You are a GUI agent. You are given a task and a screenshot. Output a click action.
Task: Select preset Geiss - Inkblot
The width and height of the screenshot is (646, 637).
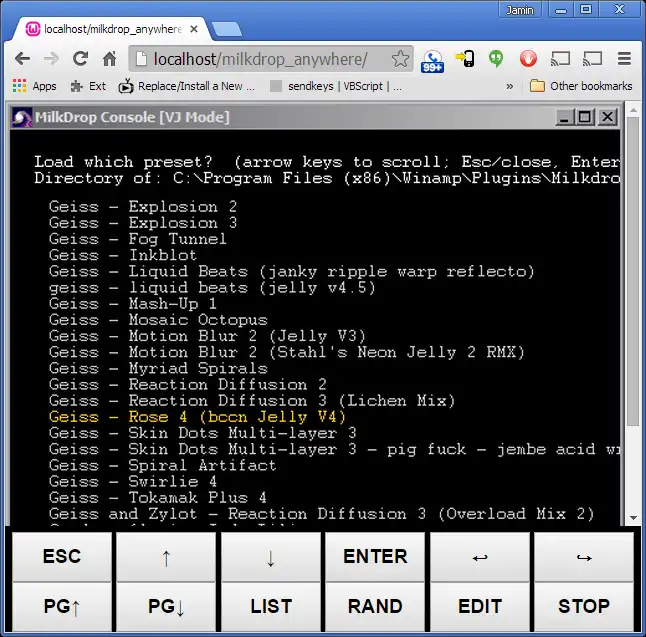tap(123, 255)
